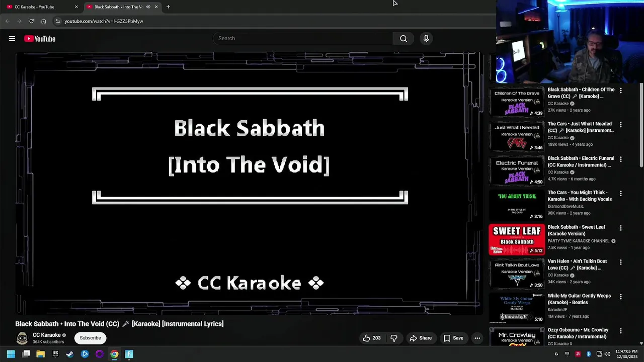This screenshot has height=362, width=644.
Task: Launch Epic Games from the taskbar
Action: click(x=55, y=354)
